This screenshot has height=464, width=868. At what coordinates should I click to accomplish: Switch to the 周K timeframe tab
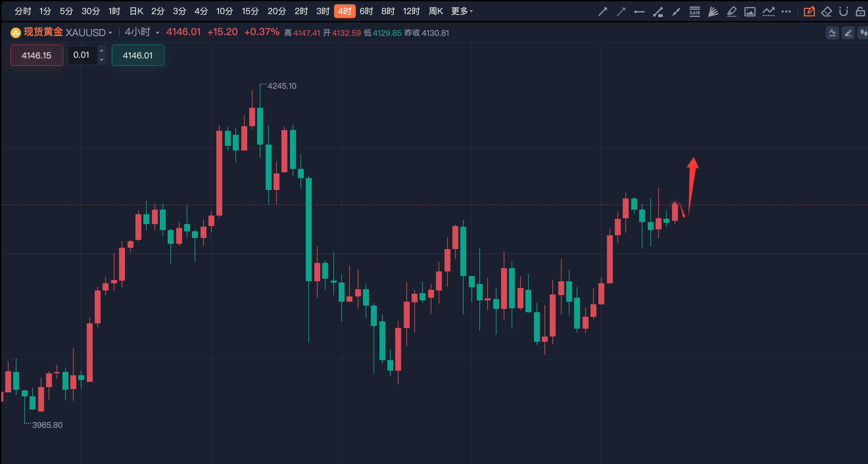436,11
